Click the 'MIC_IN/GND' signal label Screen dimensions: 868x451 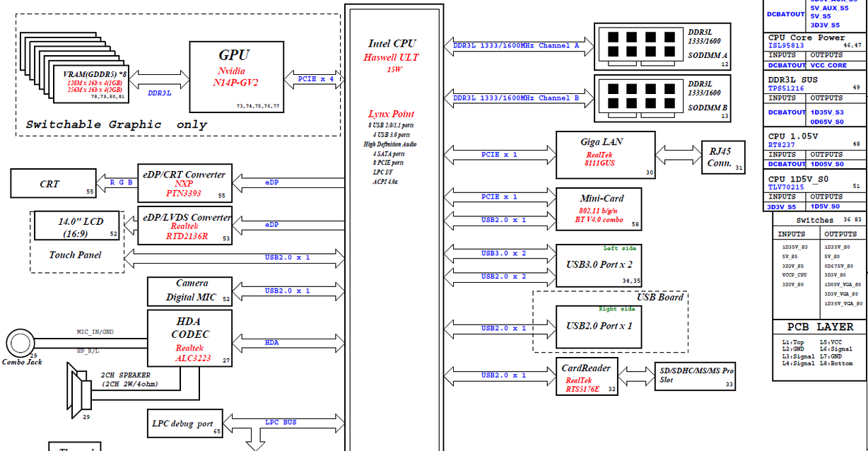95,331
